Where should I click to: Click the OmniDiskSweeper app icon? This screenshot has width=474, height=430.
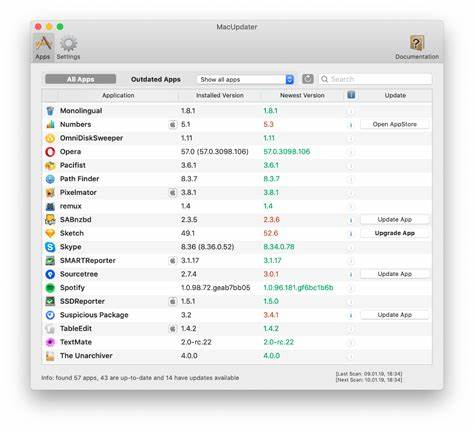tap(50, 138)
